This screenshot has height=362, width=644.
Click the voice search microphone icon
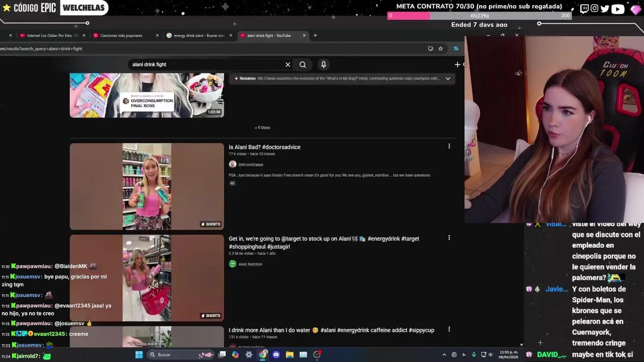(324, 64)
